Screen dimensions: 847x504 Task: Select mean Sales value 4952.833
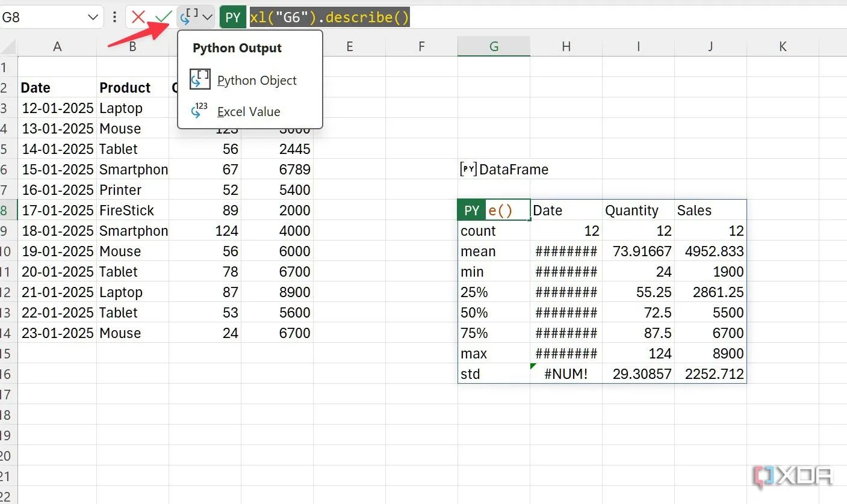pyautogui.click(x=710, y=251)
